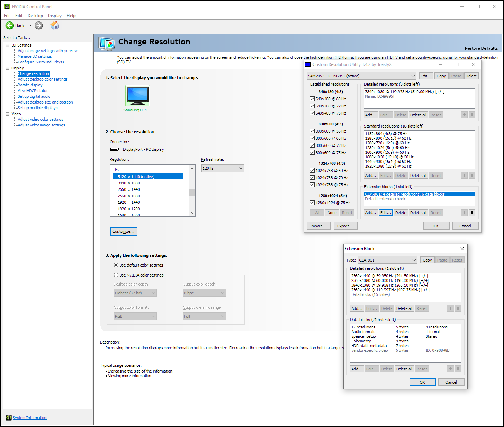Open the Help menu
The height and width of the screenshot is (427, 504).
71,16
